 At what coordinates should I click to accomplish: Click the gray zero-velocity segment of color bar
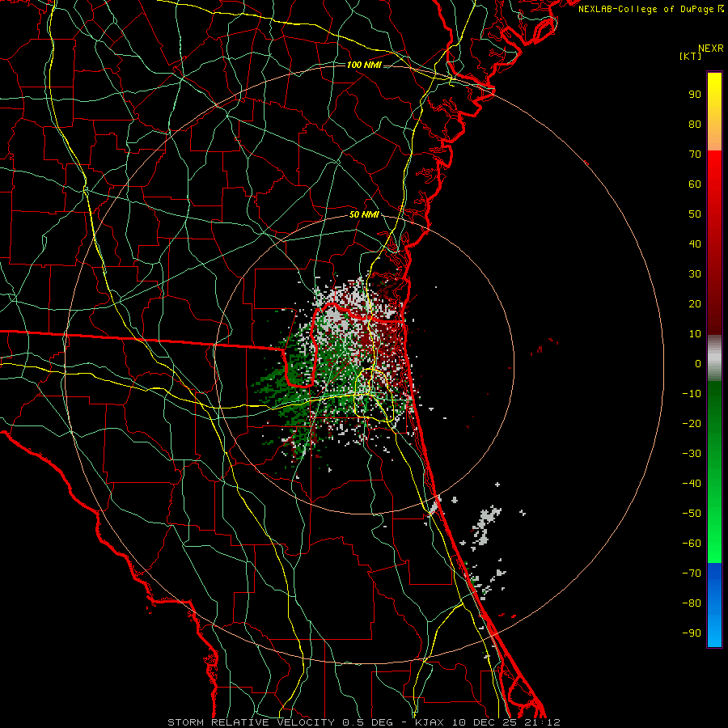(714, 358)
